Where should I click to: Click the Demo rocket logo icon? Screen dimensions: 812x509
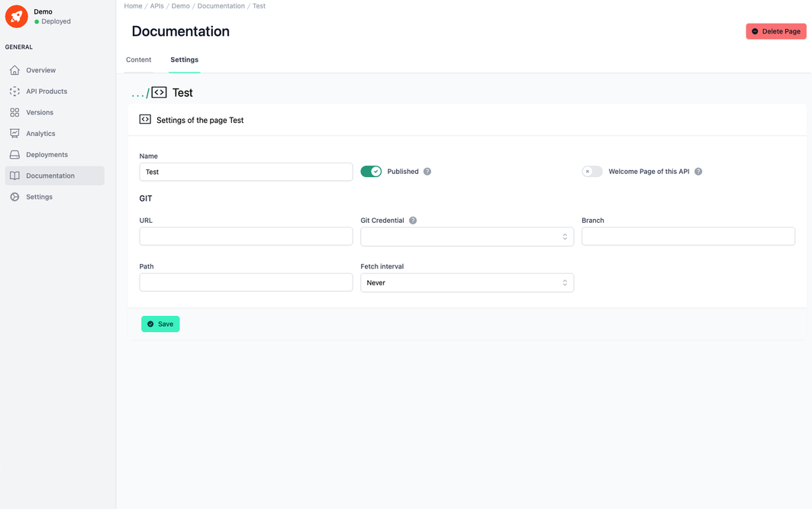coord(16,16)
